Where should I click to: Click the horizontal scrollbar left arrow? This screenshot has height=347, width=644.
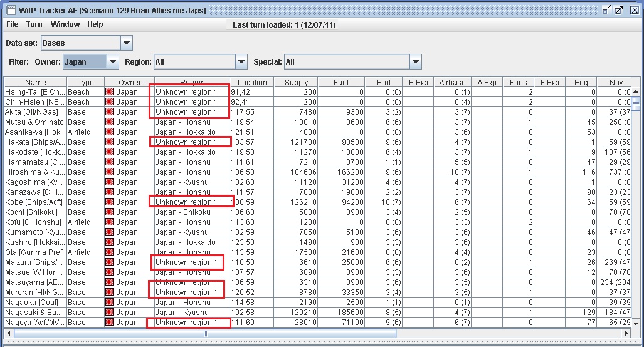(x=8, y=333)
